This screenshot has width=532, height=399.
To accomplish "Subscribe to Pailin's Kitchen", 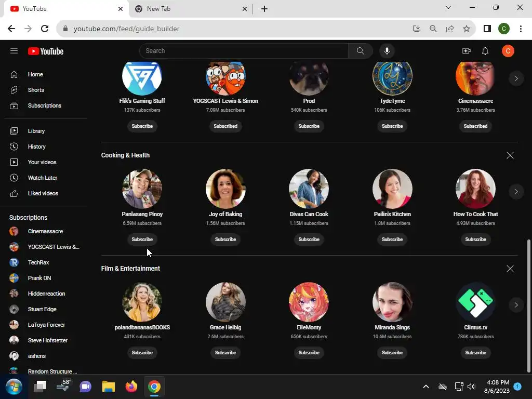I will pos(392,240).
